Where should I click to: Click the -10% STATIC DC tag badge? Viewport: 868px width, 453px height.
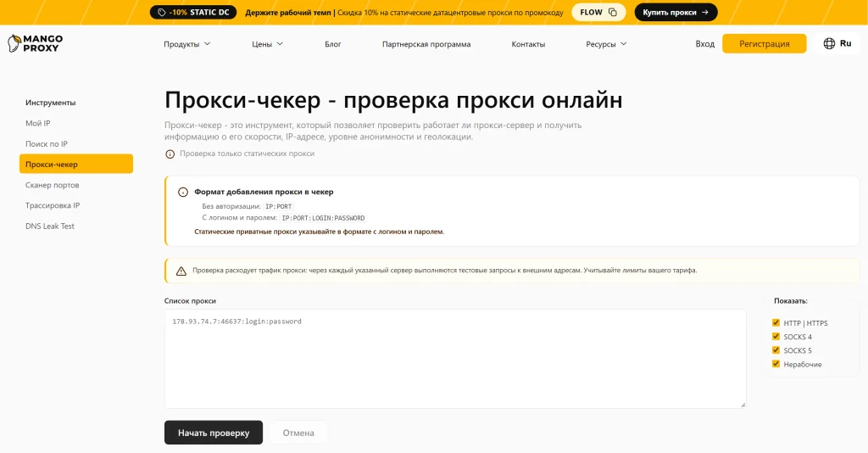pos(193,12)
